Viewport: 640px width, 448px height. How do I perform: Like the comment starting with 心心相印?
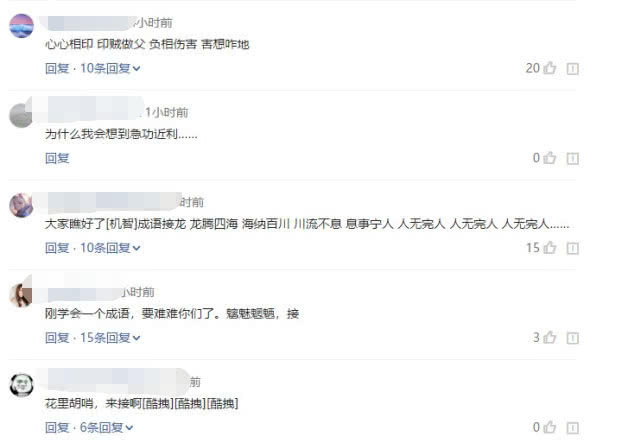550,68
